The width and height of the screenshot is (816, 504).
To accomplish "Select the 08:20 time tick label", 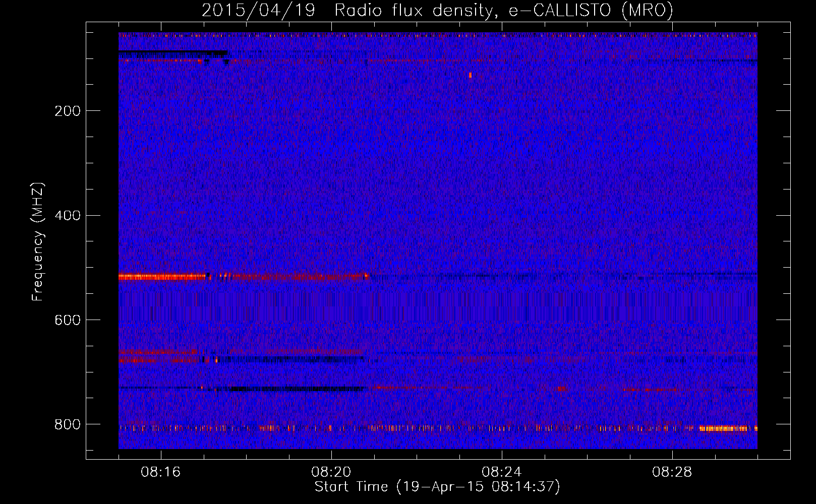I will [x=331, y=472].
